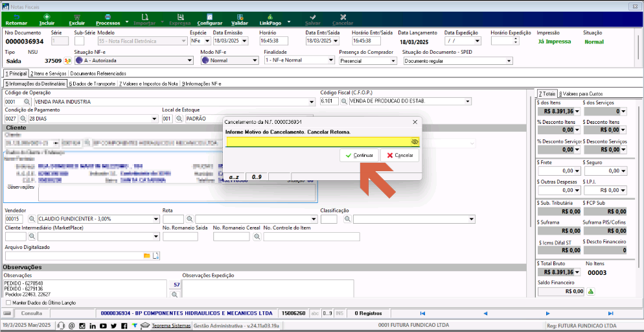Expand the Vendedor CLAUDIO FUNDICENTER dropdown
Screen dimensions: 644x332
[x=156, y=219]
